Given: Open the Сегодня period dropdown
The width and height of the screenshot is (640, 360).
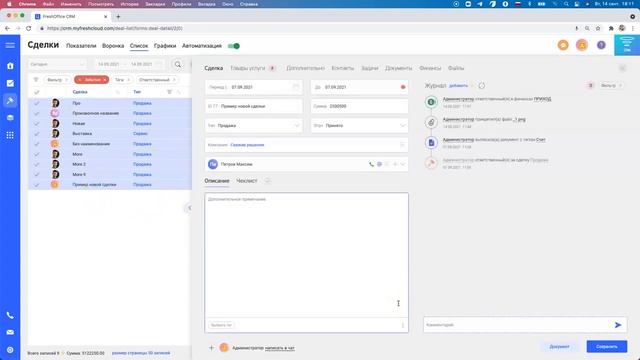Looking at the screenshot, I should tap(57, 64).
